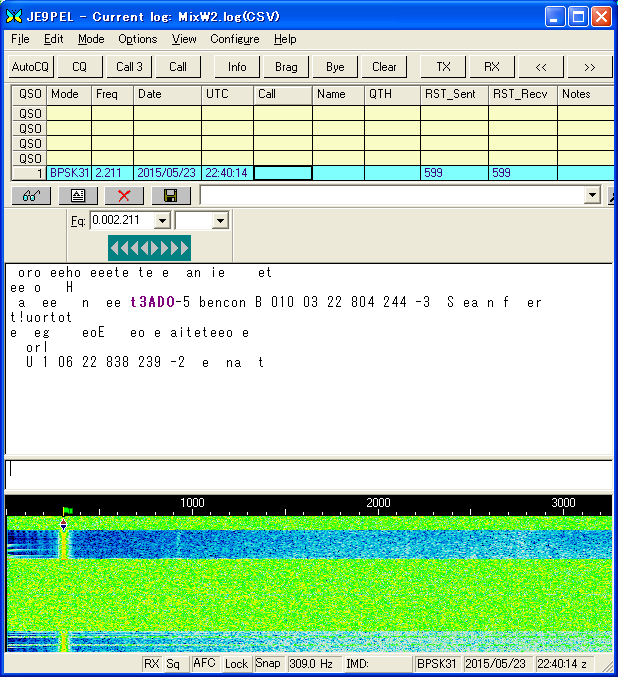Click the Call column header

[x=283, y=94]
